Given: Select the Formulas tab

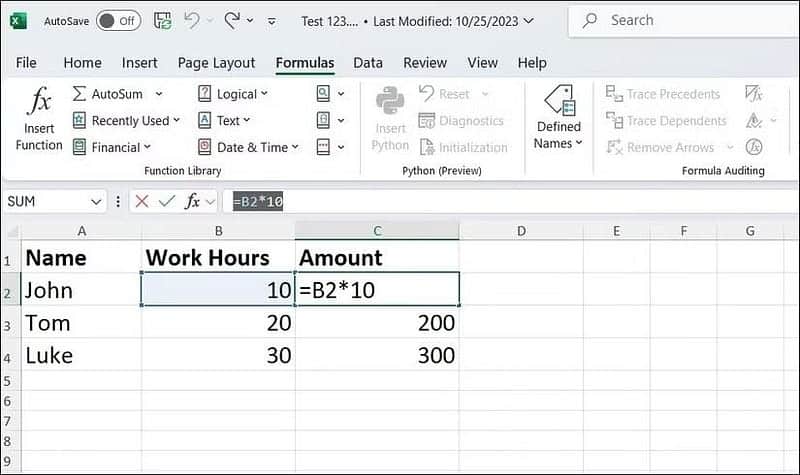Looking at the screenshot, I should pyautogui.click(x=305, y=63).
